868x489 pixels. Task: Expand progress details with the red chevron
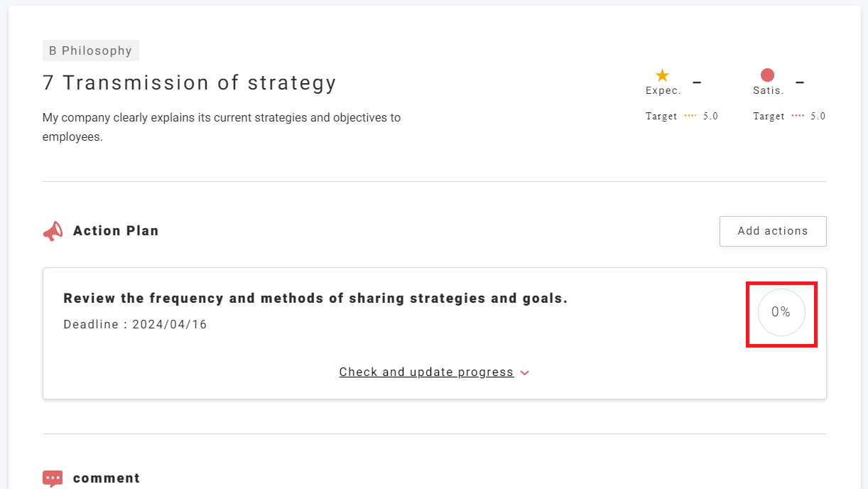525,372
